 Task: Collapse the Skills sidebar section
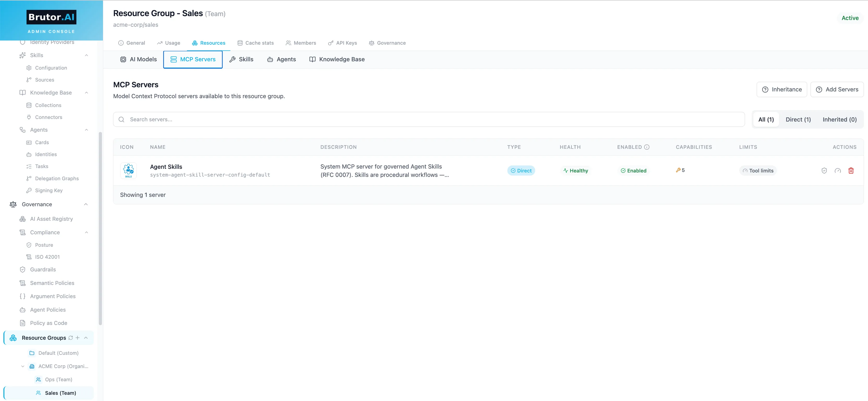pos(86,55)
